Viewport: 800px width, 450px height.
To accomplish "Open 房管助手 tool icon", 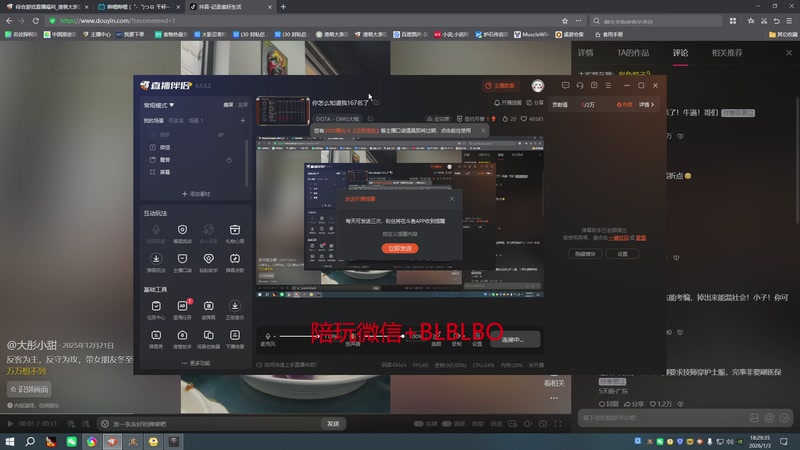I will [x=182, y=335].
